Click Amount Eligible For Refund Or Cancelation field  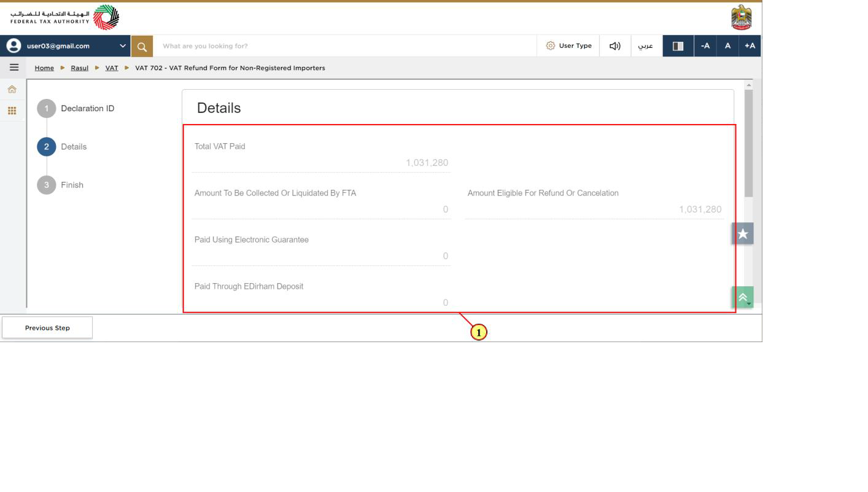coord(594,209)
